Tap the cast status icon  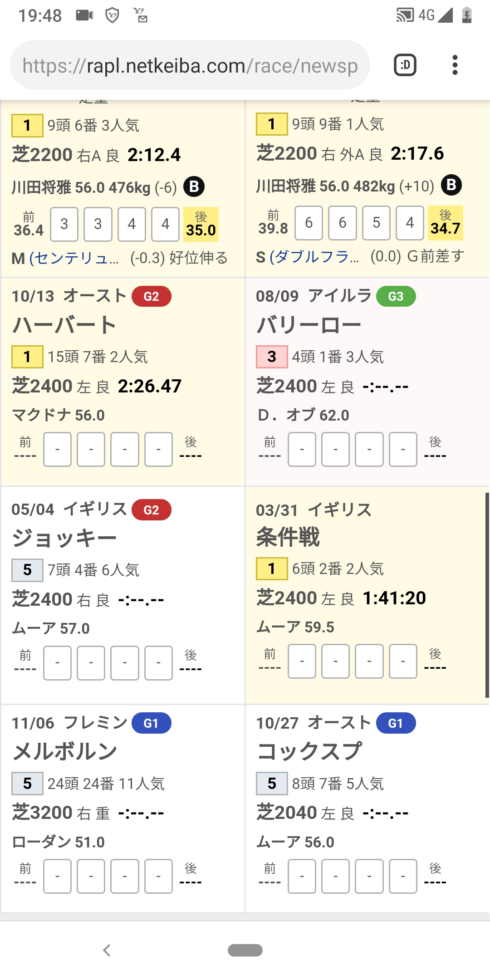(x=405, y=15)
